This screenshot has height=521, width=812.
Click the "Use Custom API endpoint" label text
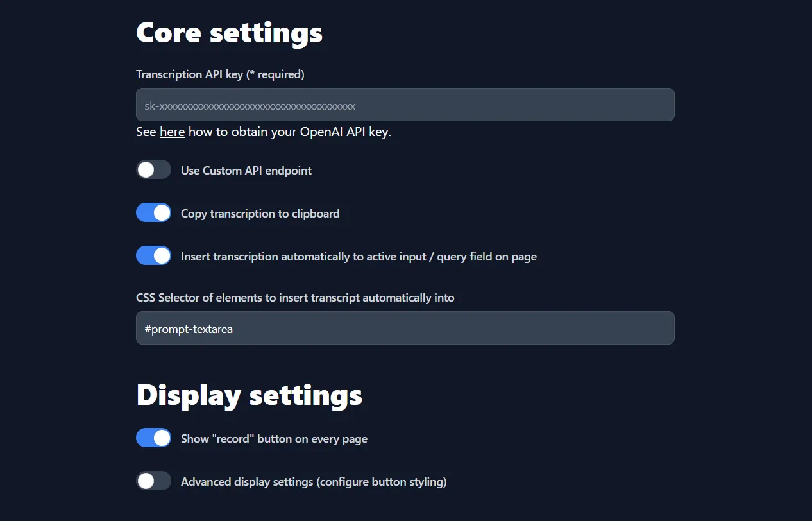[x=246, y=171]
